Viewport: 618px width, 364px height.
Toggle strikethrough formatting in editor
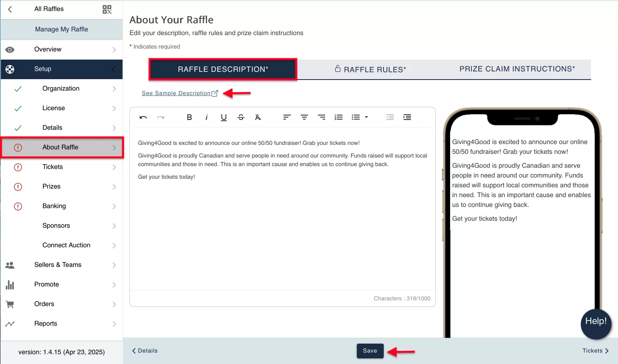[241, 117]
